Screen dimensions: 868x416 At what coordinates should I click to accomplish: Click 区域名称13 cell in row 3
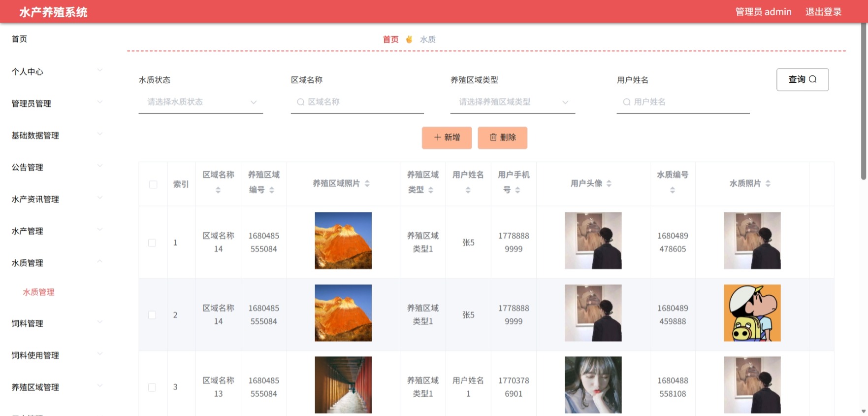[x=218, y=387]
